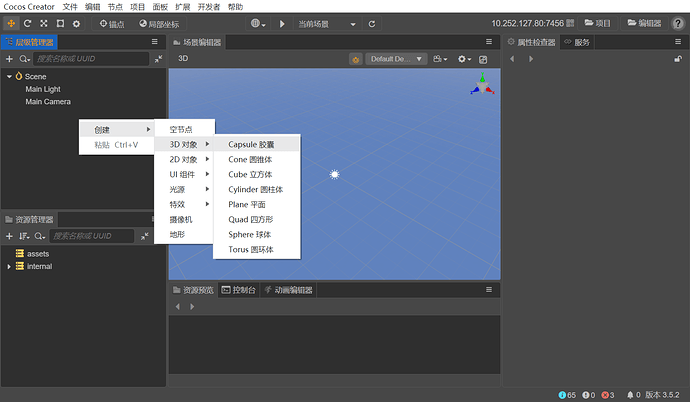Open the Default De... layout dropdown
The height and width of the screenshot is (402, 690).
pyautogui.click(x=396, y=59)
